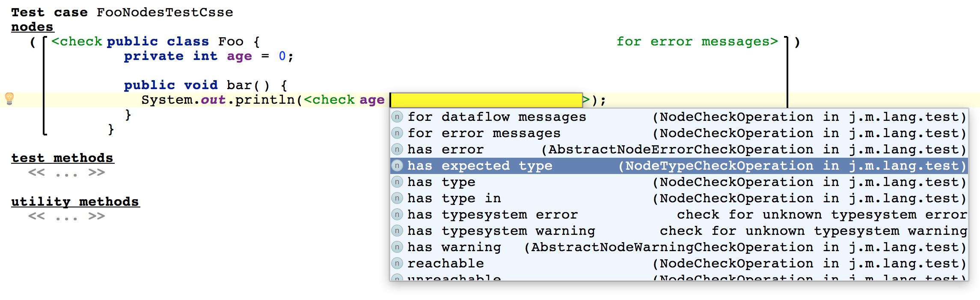Expand collapsed utility methods placeholder
Image resolution: width=980 pixels, height=300 pixels.
coord(66,216)
